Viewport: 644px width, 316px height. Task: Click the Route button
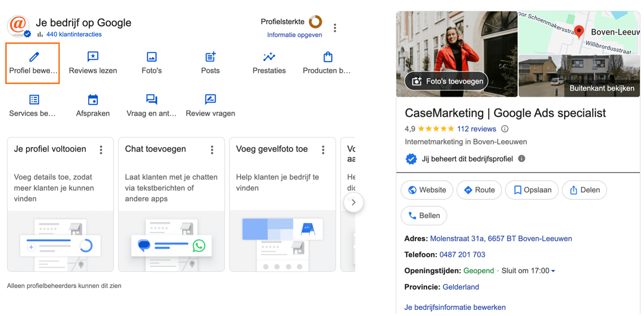[479, 190]
